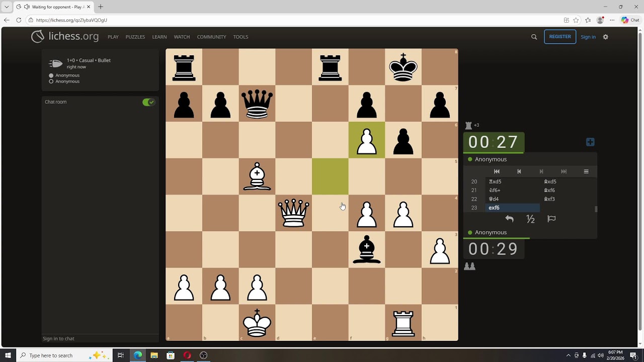Screen dimensions: 644x362
Task: Select black's move Bxd5 in the list
Action: (568, 182)
